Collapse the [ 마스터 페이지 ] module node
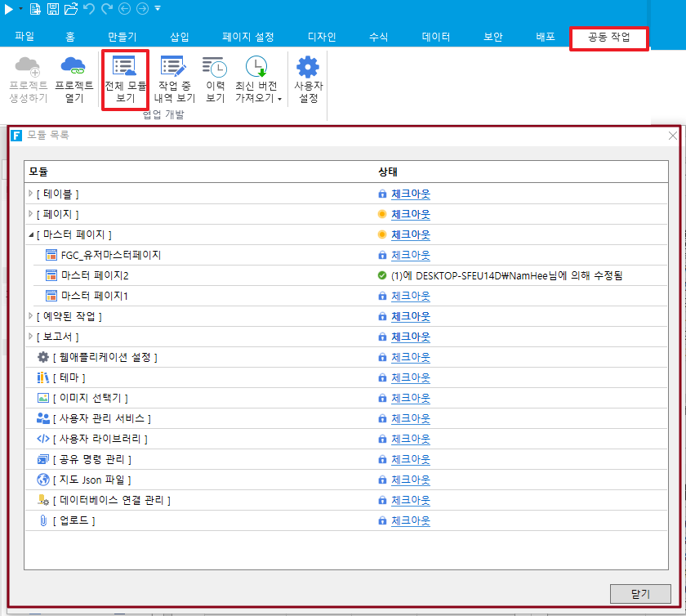This screenshot has width=686, height=616. [x=31, y=234]
